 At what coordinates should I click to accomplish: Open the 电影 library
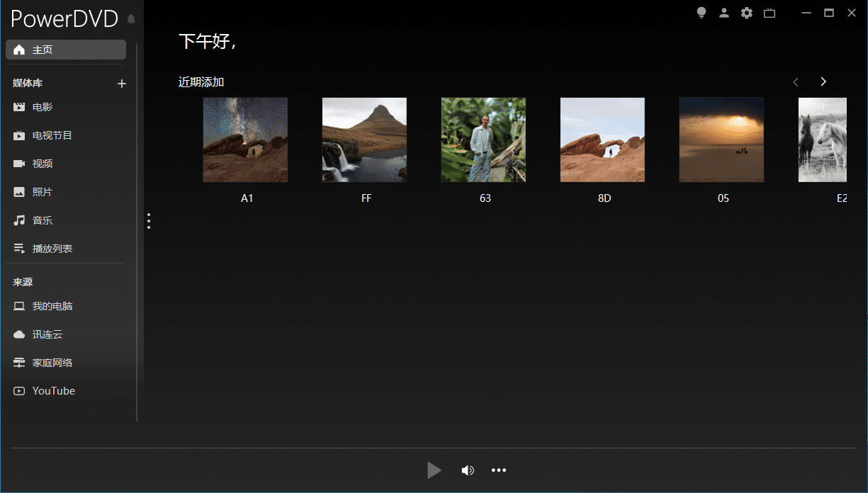coord(43,107)
